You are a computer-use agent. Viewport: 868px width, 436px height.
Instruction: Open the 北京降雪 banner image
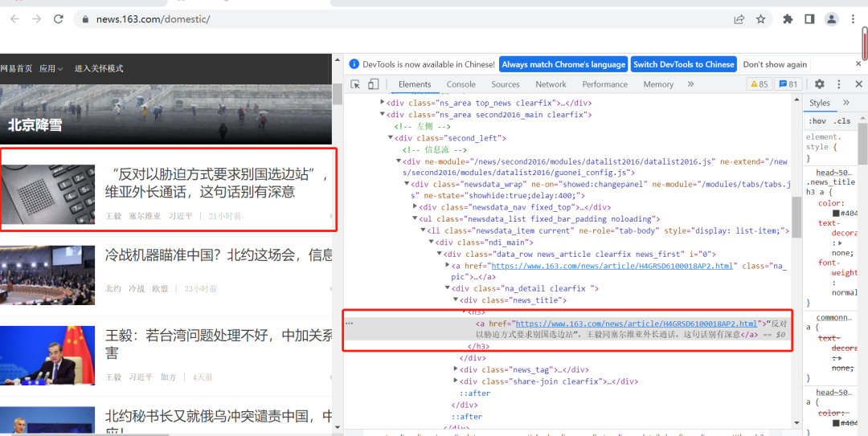[166, 115]
